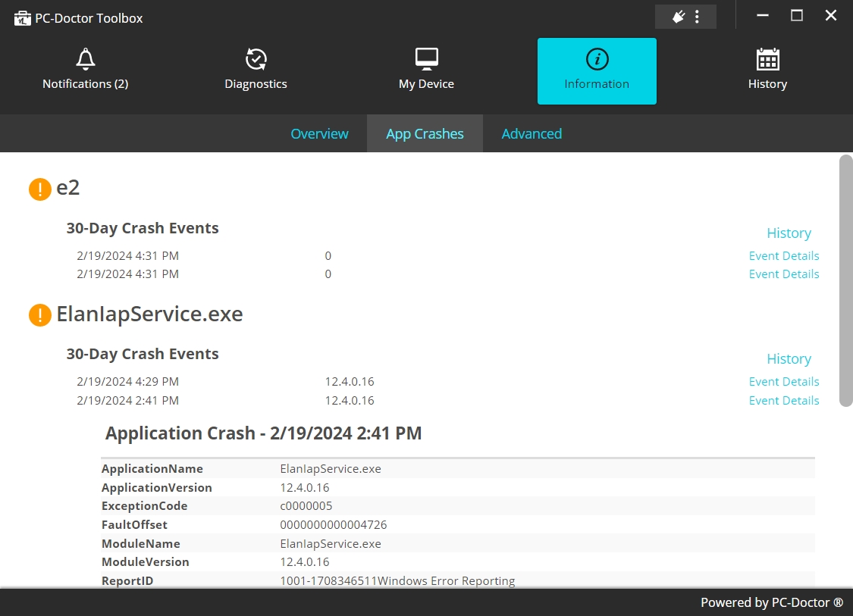The width and height of the screenshot is (853, 616).
Task: Select the My Device monitor icon
Action: (426, 59)
